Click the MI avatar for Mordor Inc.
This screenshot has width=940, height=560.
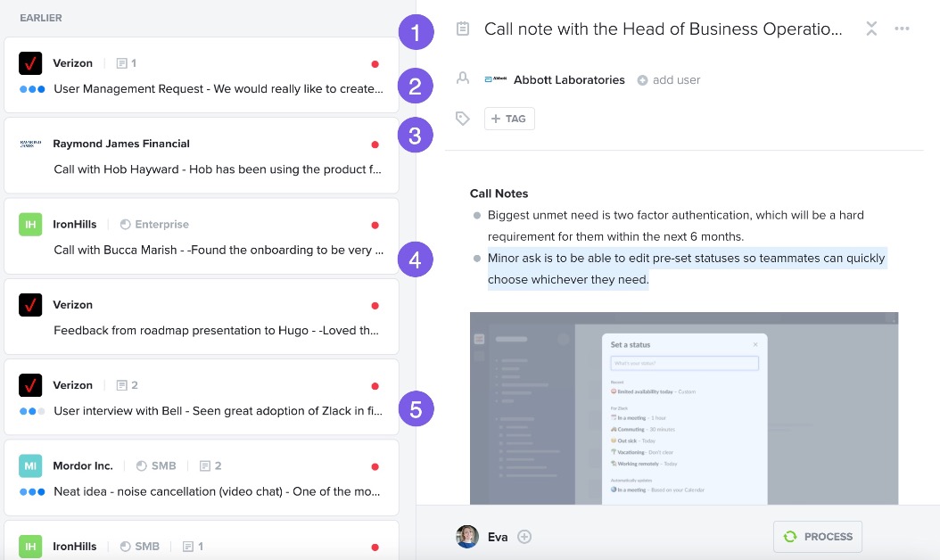(x=30, y=465)
